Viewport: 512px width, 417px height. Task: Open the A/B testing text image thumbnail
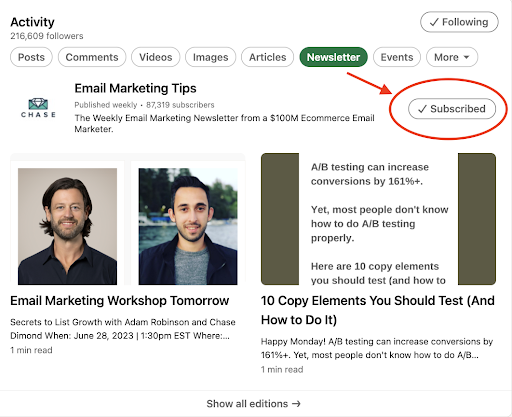point(378,219)
